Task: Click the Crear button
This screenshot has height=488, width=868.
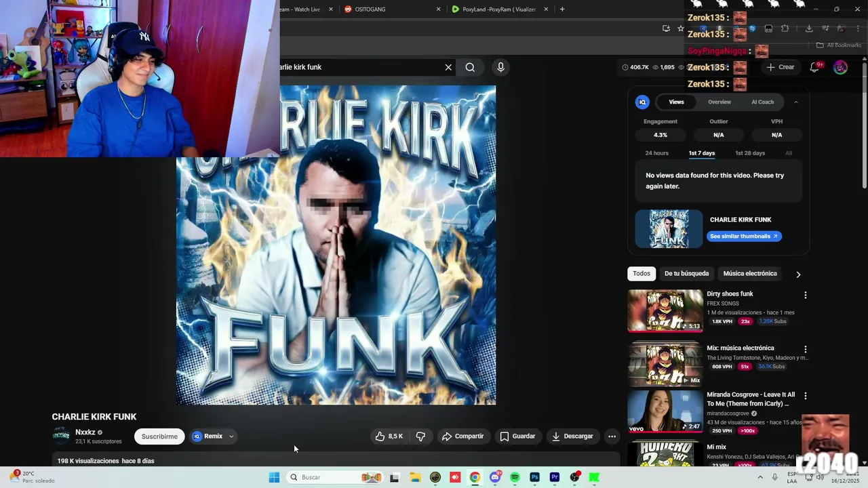Action: click(780, 67)
